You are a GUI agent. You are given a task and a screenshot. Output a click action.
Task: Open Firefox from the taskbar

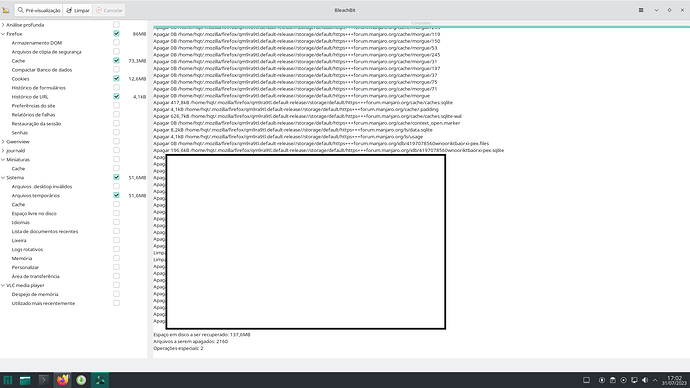pos(62,380)
